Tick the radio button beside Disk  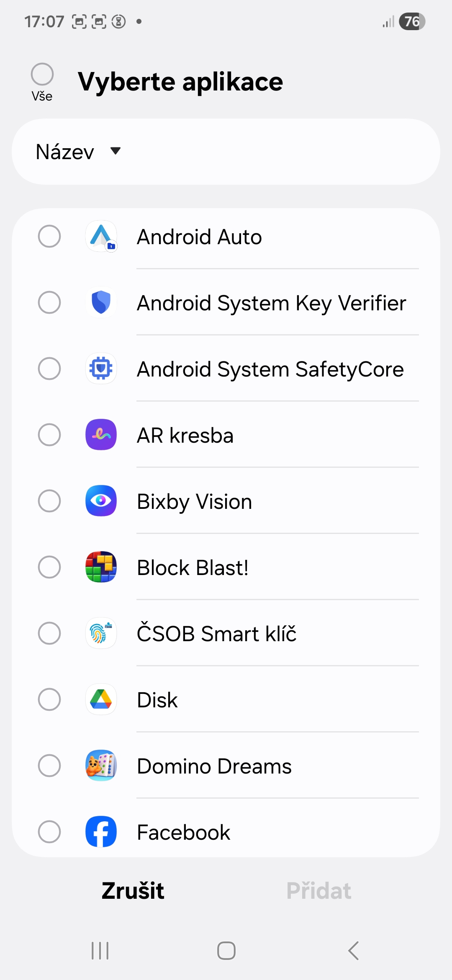pyautogui.click(x=49, y=699)
